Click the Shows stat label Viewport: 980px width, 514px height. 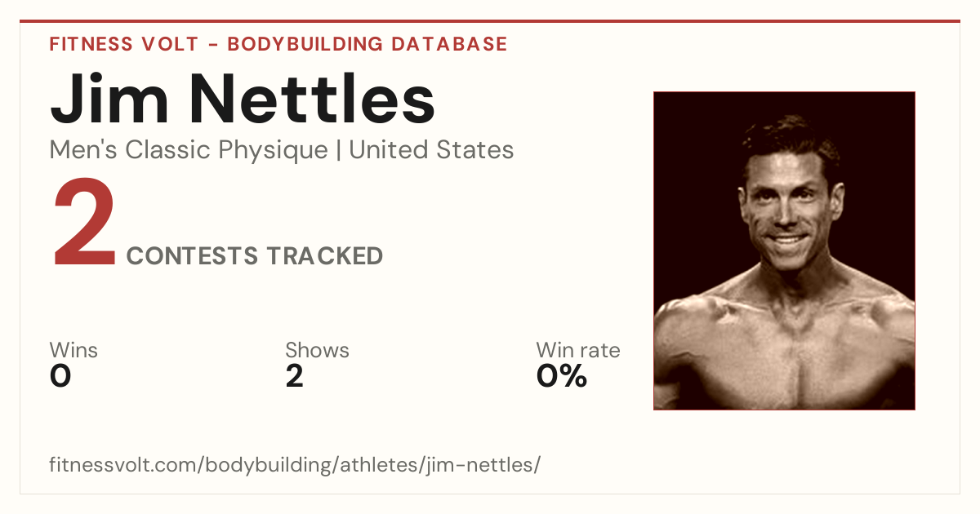[x=317, y=351]
